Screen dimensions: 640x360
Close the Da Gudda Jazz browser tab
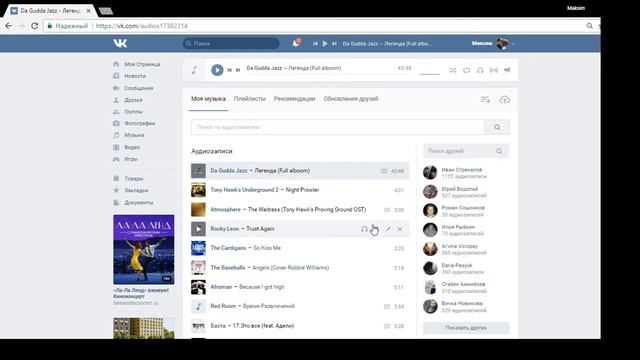89,11
